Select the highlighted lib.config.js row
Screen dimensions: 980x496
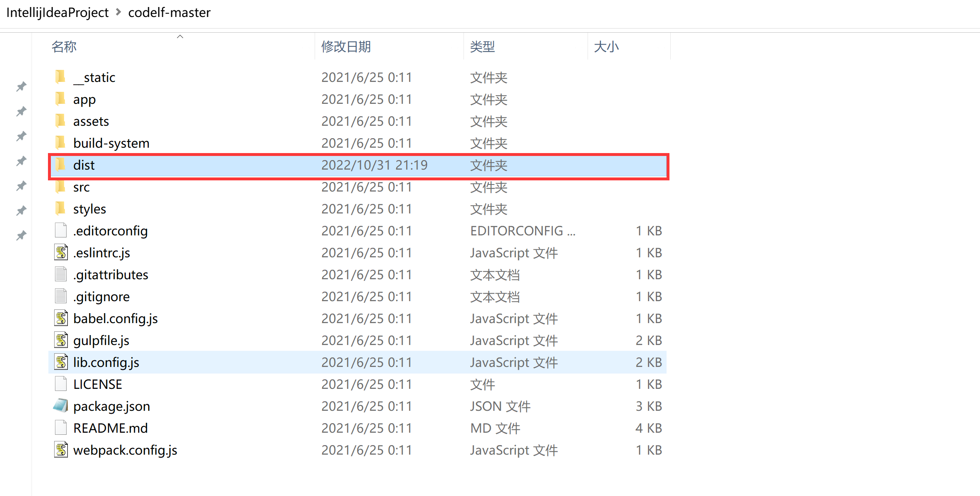106,362
